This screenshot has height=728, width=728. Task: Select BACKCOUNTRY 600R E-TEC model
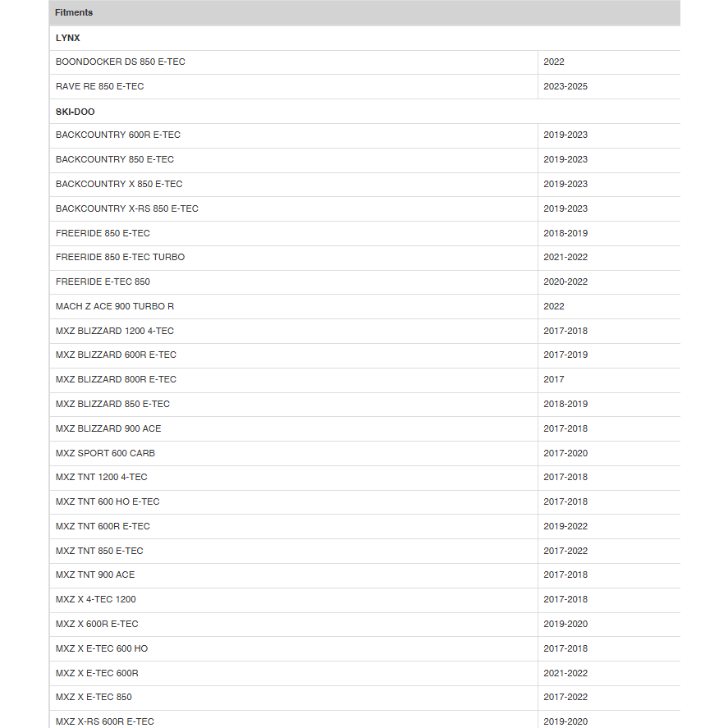point(118,135)
